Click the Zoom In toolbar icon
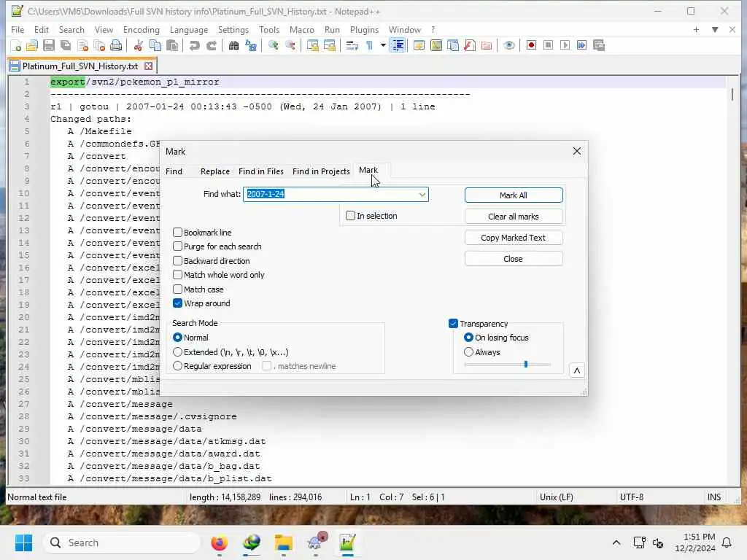Screen dimensions: 747x560 (x=273, y=46)
